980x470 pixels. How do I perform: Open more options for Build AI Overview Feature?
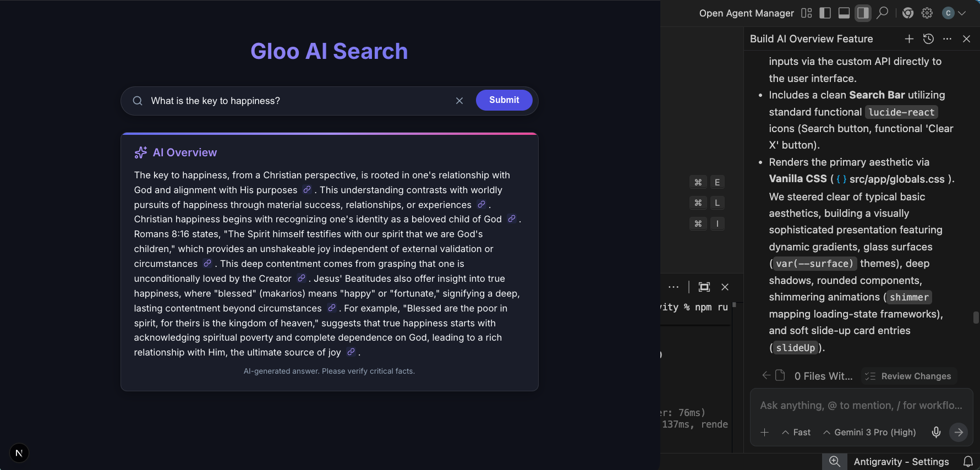pos(947,39)
